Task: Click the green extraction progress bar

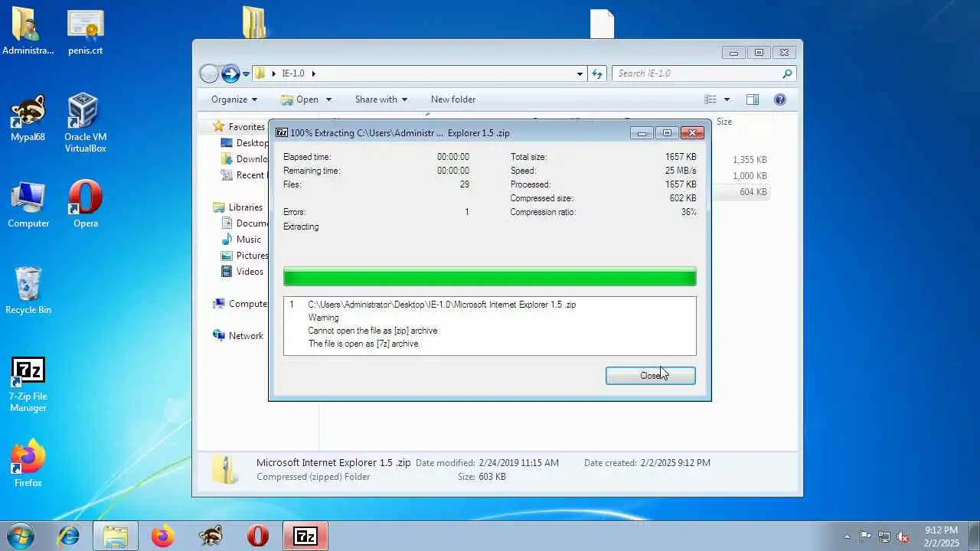Action: (489, 276)
